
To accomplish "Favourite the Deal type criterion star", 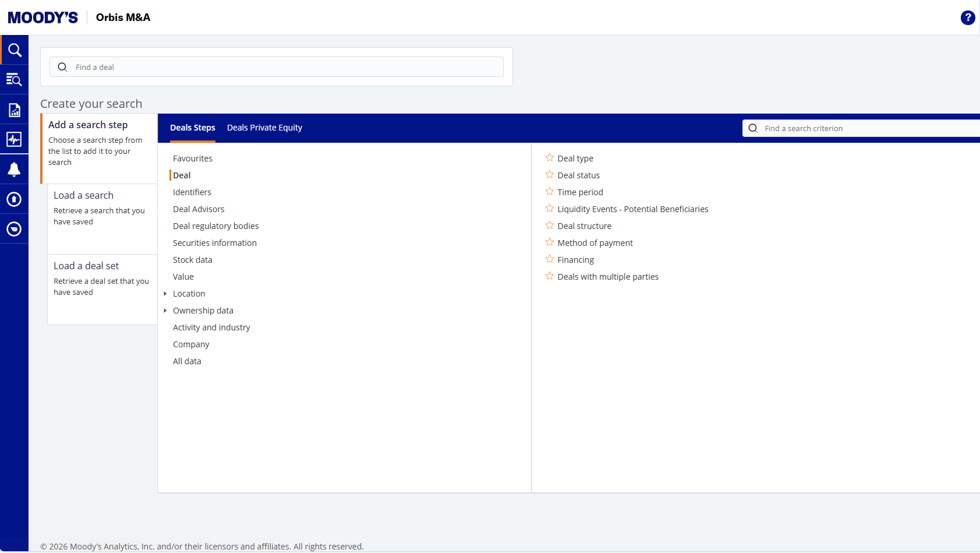I will [550, 158].
